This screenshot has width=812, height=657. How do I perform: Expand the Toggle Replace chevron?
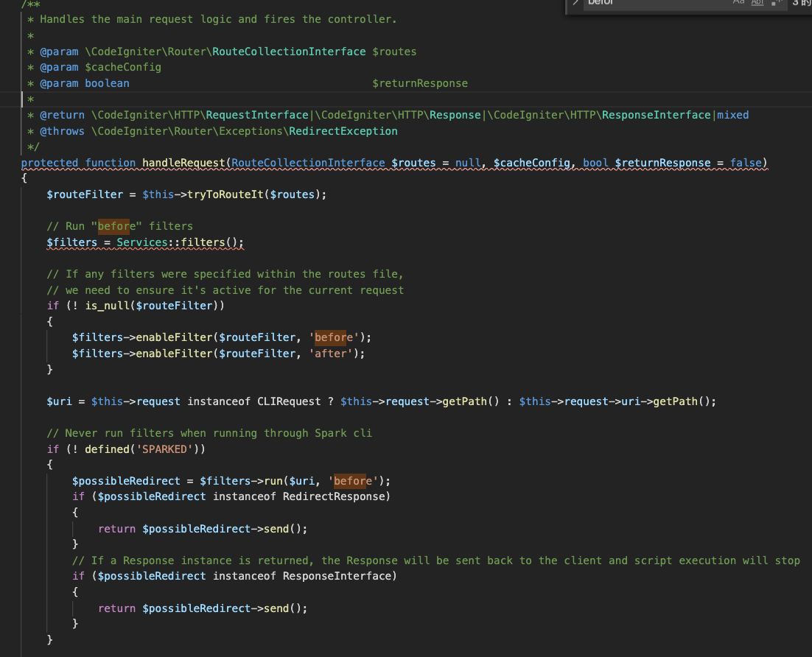[x=575, y=3]
